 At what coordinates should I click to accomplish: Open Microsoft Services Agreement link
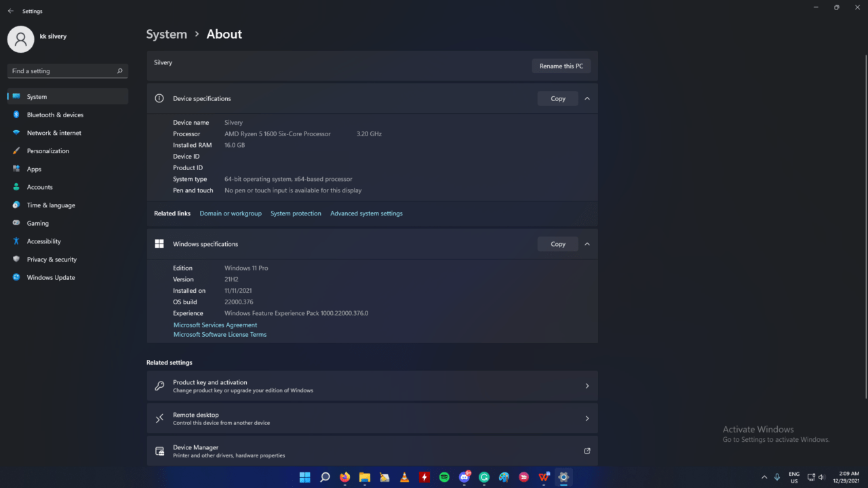tap(216, 325)
